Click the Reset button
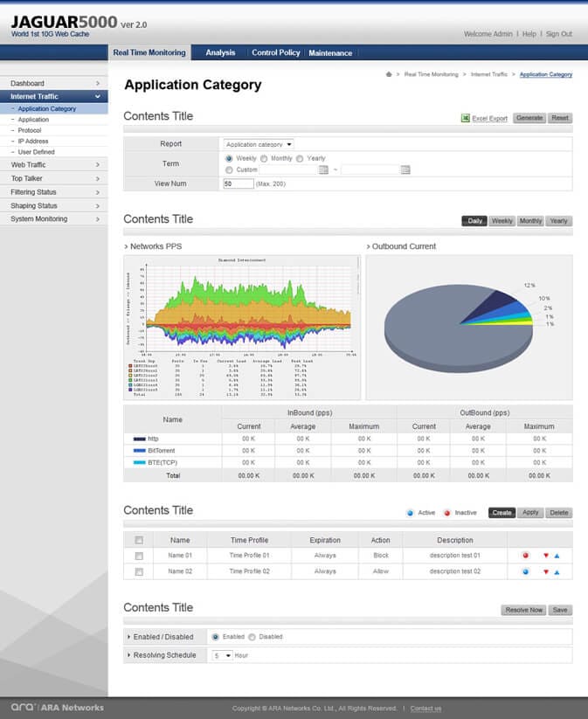 point(560,118)
